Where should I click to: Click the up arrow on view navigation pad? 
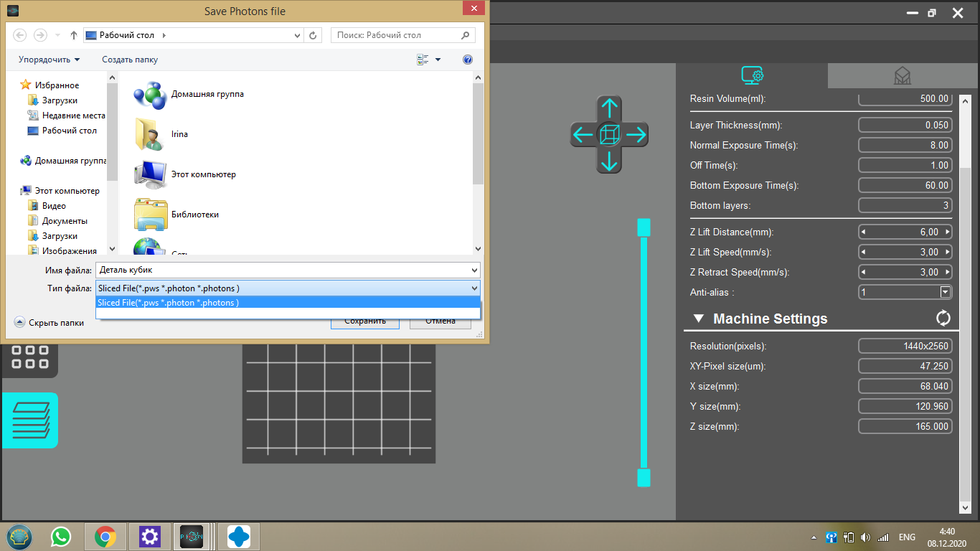pos(609,109)
